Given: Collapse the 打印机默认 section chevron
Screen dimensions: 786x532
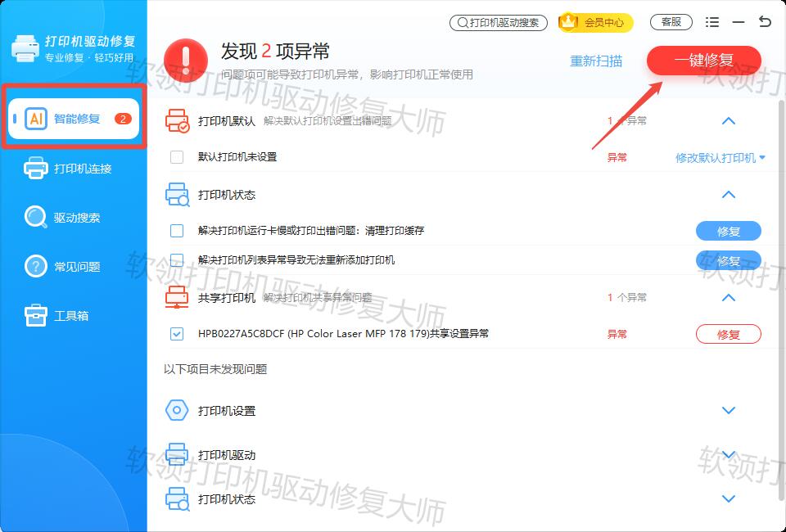Looking at the screenshot, I should (729, 121).
